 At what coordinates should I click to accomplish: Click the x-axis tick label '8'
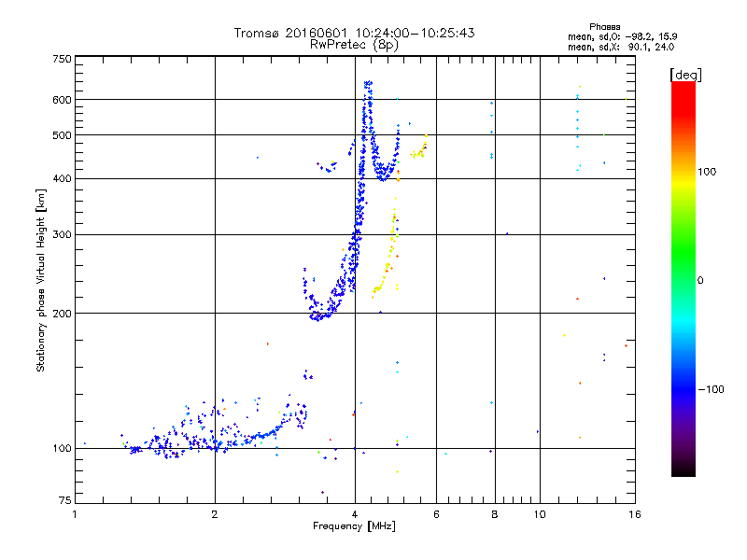tap(495, 514)
